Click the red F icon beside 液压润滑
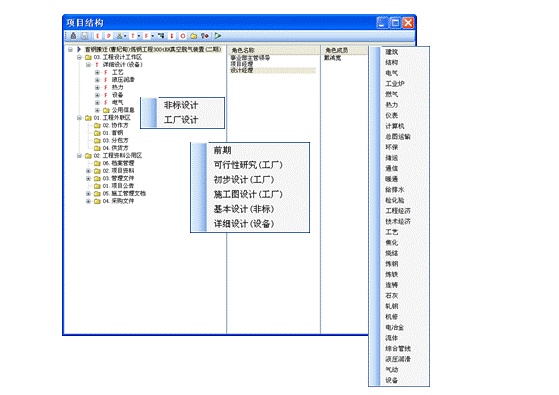The width and height of the screenshot is (559, 395). click(106, 80)
